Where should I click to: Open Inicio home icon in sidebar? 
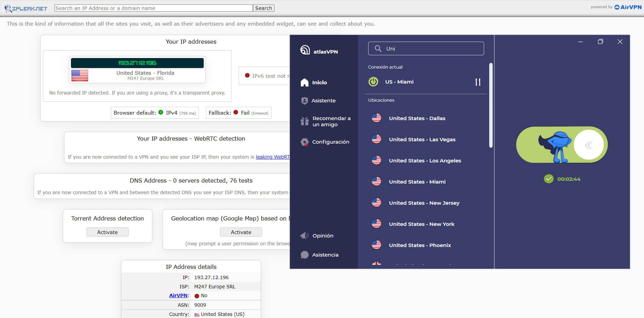tap(304, 82)
